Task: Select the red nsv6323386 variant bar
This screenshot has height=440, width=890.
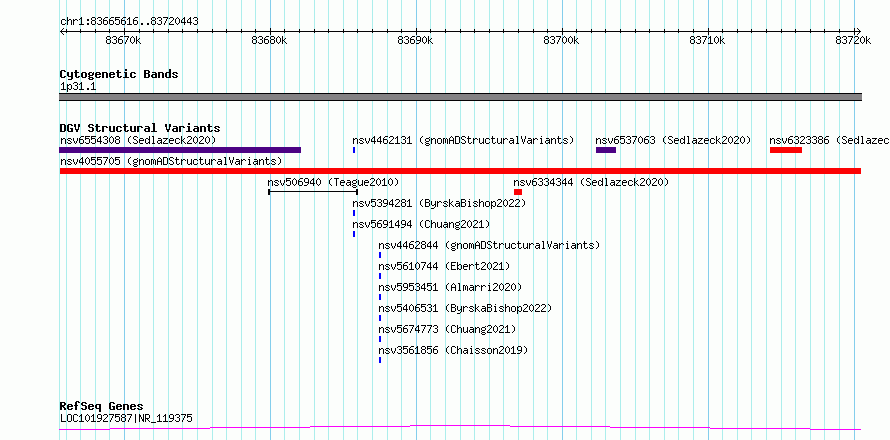Action: [x=786, y=150]
